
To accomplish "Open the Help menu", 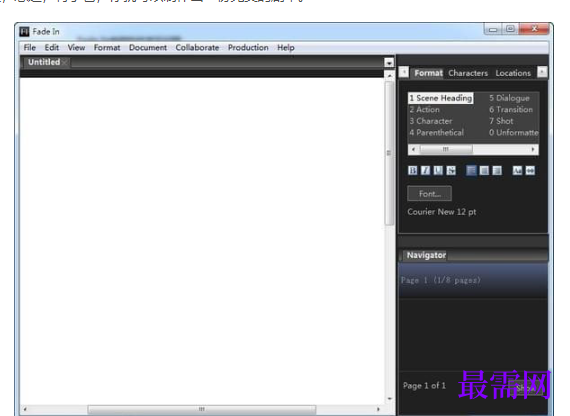I will click(x=286, y=48).
